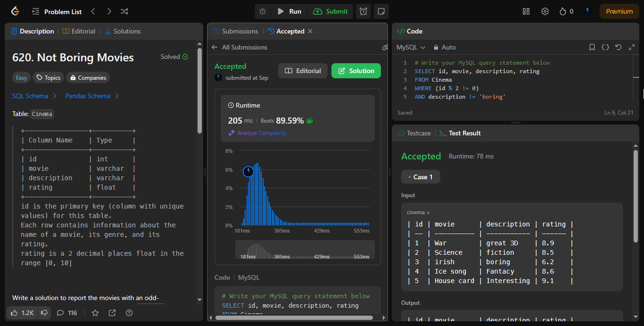644x326 pixels.
Task: Open the Easy difficulty tag
Action: click(21, 78)
